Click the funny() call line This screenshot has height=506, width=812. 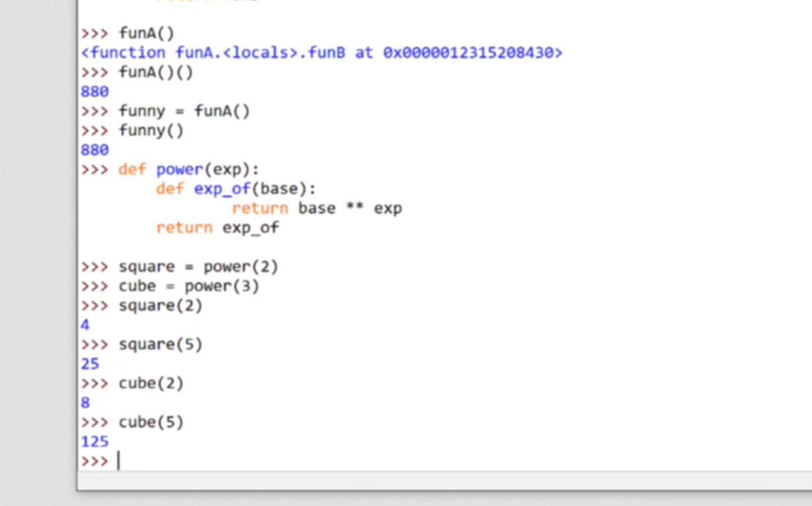tap(151, 131)
